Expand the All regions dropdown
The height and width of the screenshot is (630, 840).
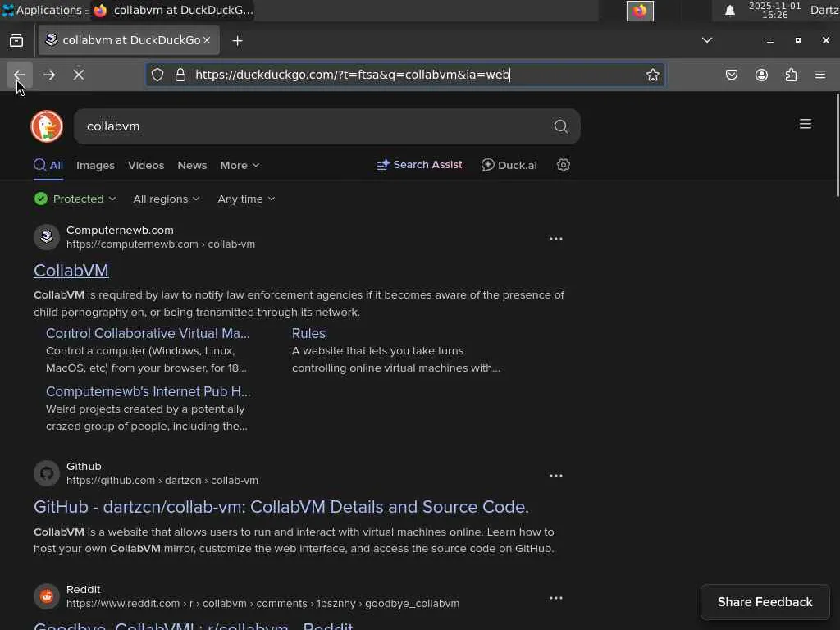point(167,199)
